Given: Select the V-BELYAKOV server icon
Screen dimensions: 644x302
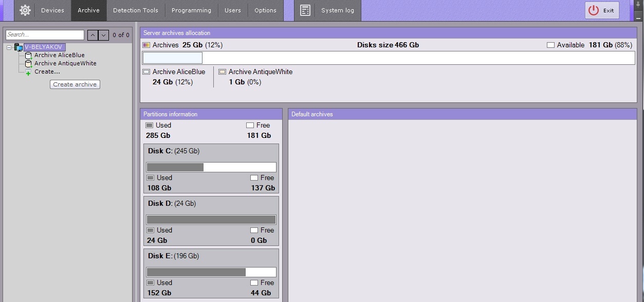Looking at the screenshot, I should pos(19,47).
